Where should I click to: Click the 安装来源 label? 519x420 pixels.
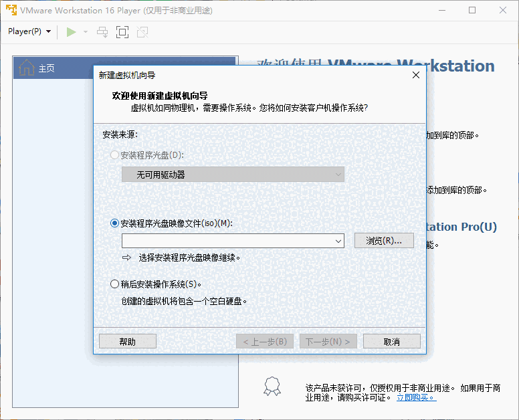click(x=120, y=134)
